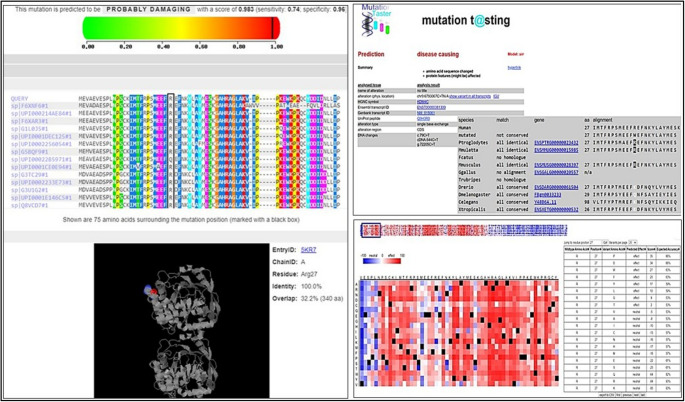685x402 pixels.
Task: Click the 3D protein structure viewer
Action: coord(182,320)
